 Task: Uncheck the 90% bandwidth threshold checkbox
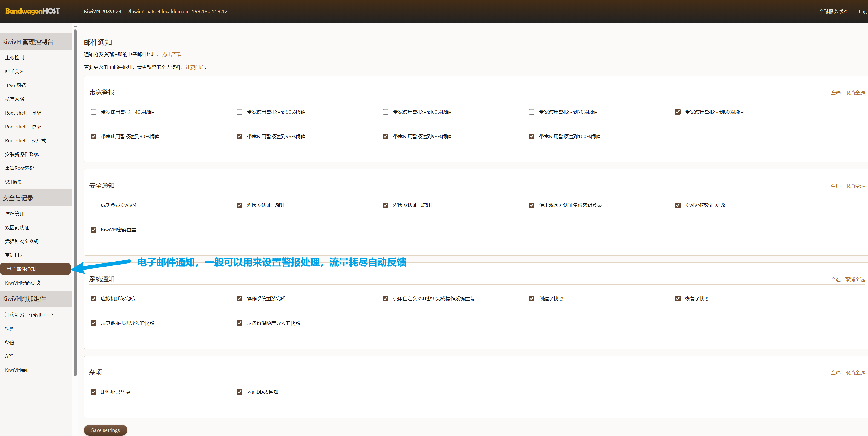coord(94,136)
